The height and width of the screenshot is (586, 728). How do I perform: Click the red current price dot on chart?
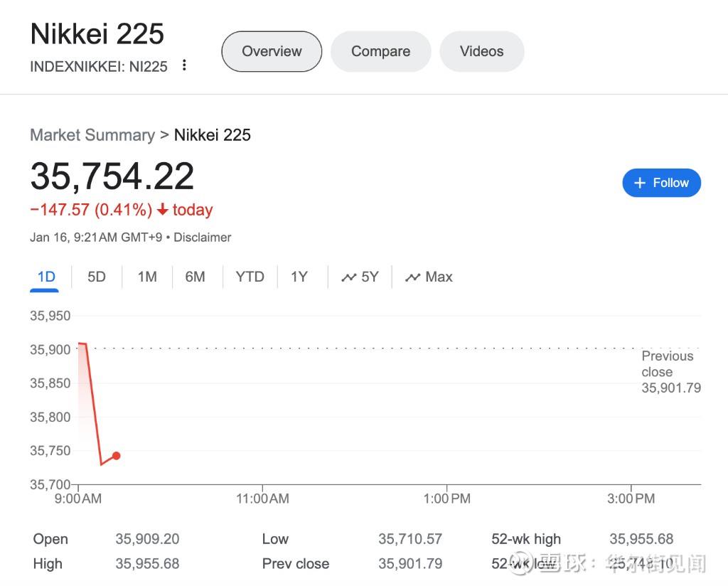tap(117, 456)
